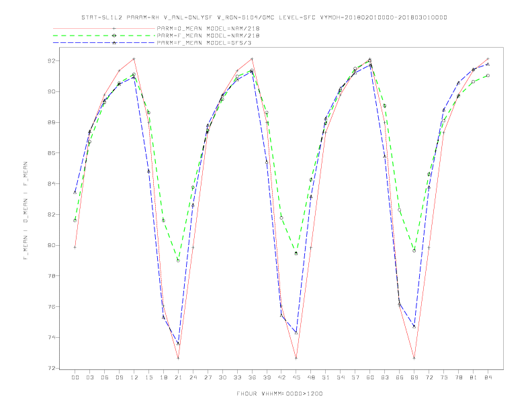The image size is (532, 411).
Task: Click y-axis tick label 76
Action: click(52, 306)
